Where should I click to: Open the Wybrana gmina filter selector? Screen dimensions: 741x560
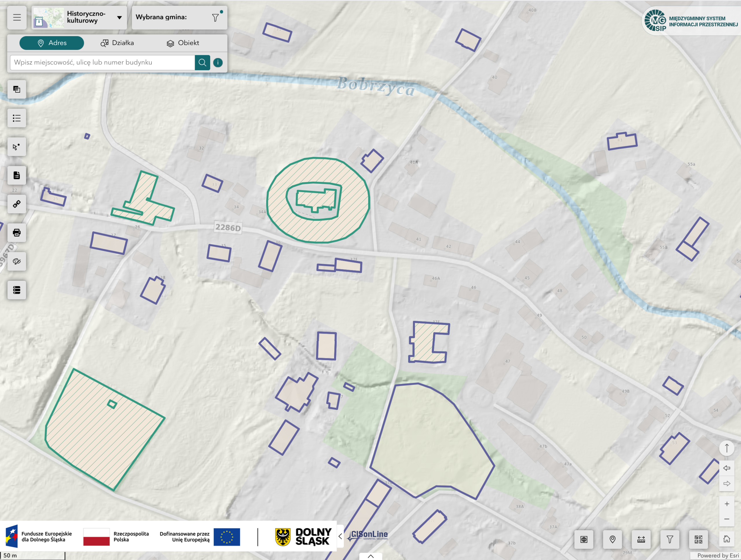[215, 17]
